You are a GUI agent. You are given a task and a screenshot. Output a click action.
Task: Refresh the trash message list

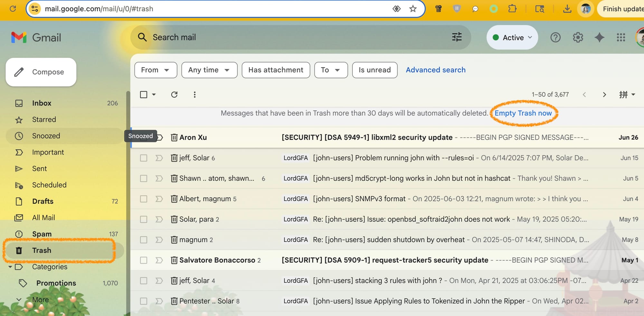click(174, 94)
